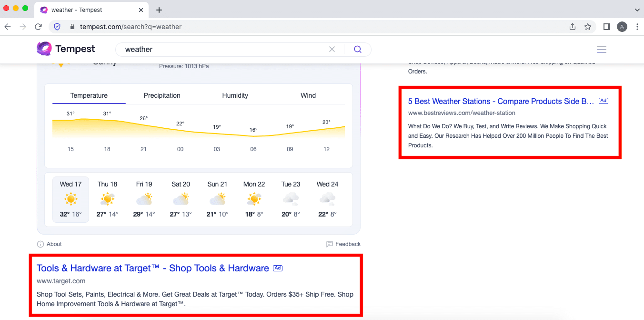Click the browser reload icon
The width and height of the screenshot is (644, 320).
coord(38,27)
